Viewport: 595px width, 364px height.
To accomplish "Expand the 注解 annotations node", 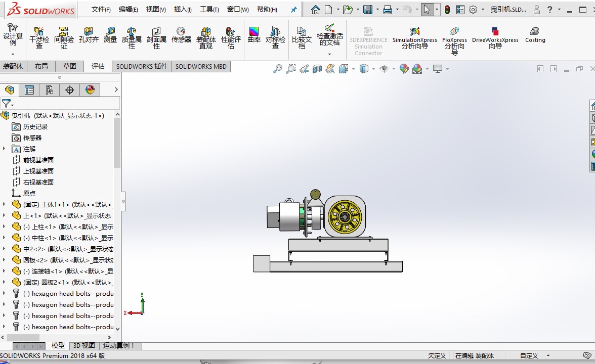I will [x=4, y=149].
